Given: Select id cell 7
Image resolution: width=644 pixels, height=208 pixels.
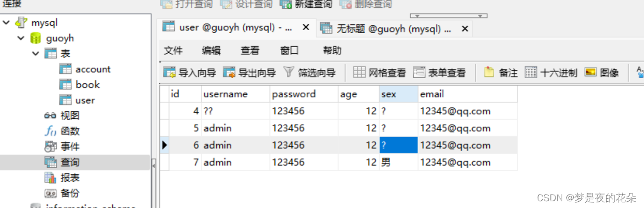Looking at the screenshot, I should [185, 162].
